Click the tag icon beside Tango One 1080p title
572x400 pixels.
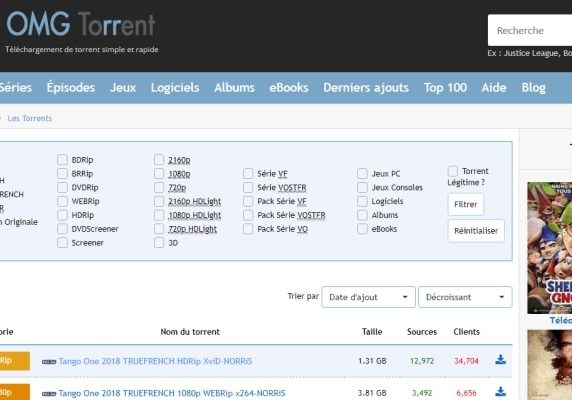pyautogui.click(x=49, y=394)
